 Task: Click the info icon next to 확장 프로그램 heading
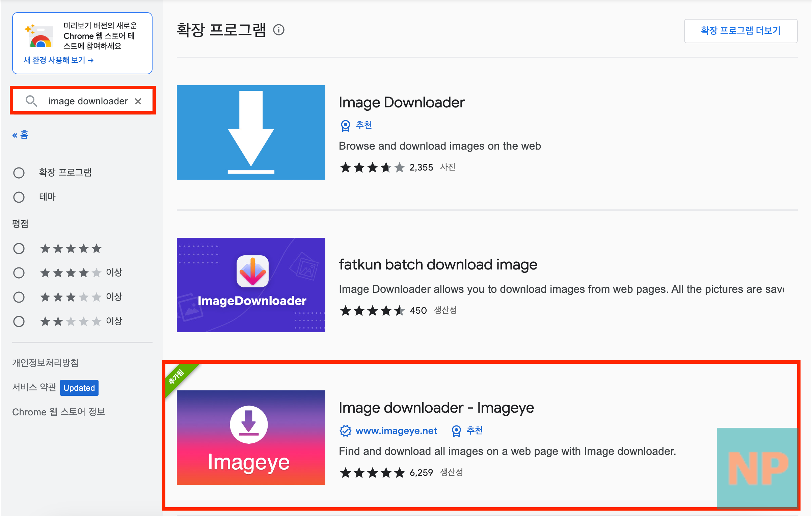click(x=279, y=30)
